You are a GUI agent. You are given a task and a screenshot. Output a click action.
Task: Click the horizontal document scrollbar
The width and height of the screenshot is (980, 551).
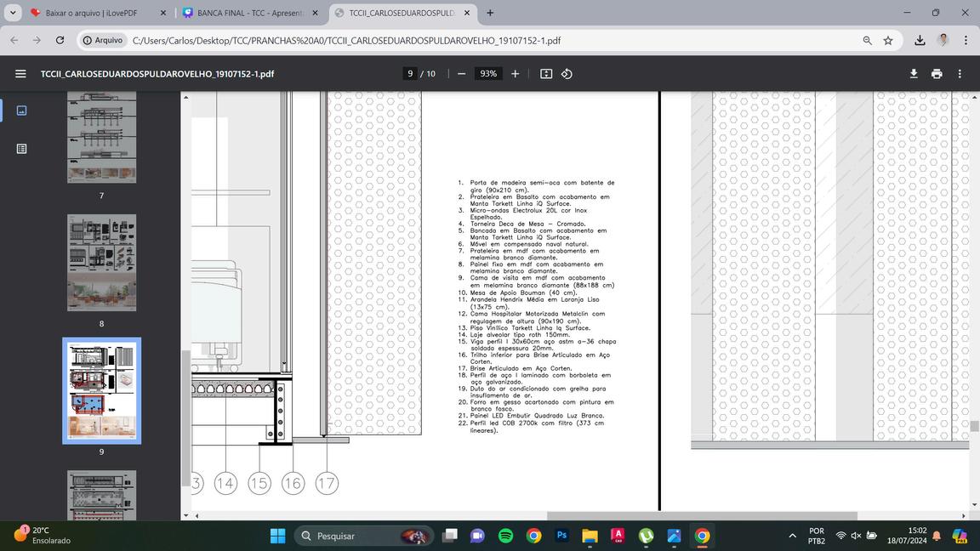coord(701,516)
